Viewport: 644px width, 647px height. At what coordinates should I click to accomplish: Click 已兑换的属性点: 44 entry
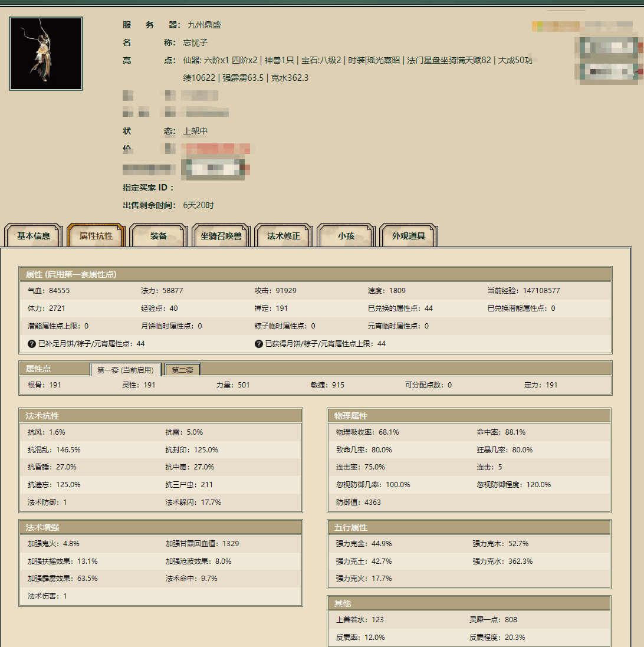[400, 308]
